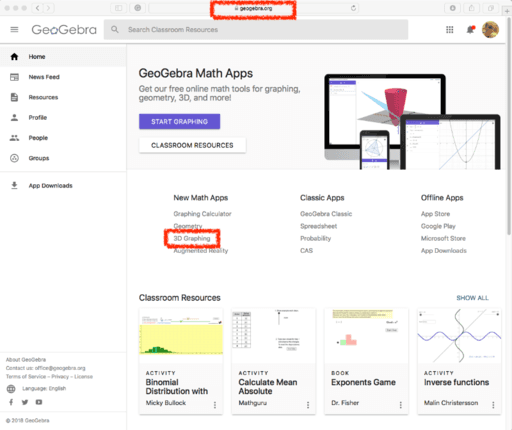The width and height of the screenshot is (512, 430).
Task: Select News Feed in the sidebar
Action: [x=63, y=77]
